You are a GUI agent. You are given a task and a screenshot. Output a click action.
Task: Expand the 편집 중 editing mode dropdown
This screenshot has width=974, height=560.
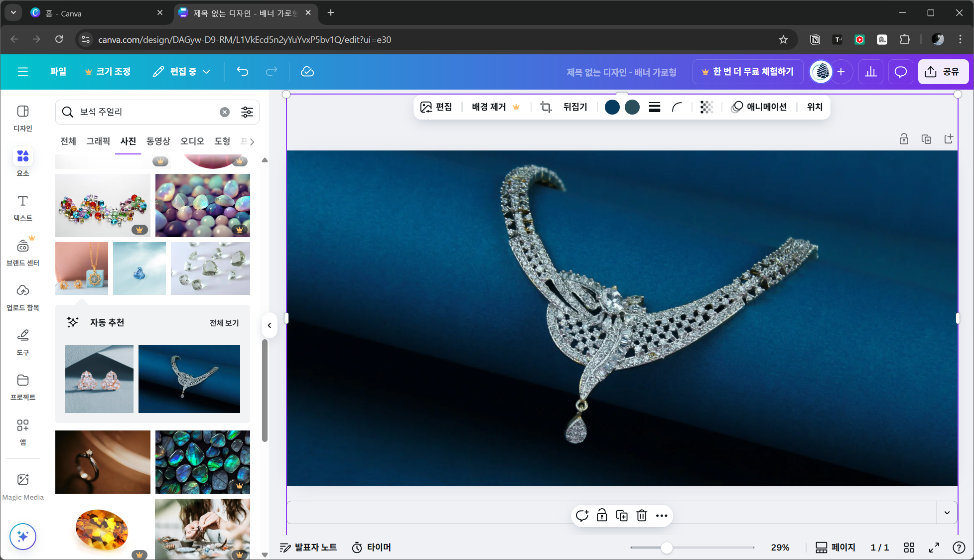(x=182, y=72)
